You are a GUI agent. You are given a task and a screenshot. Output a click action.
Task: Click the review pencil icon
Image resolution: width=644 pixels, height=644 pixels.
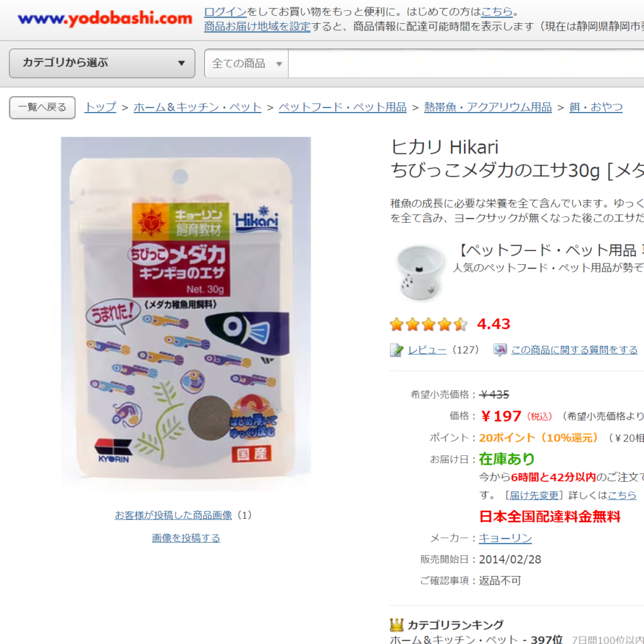[x=396, y=350]
